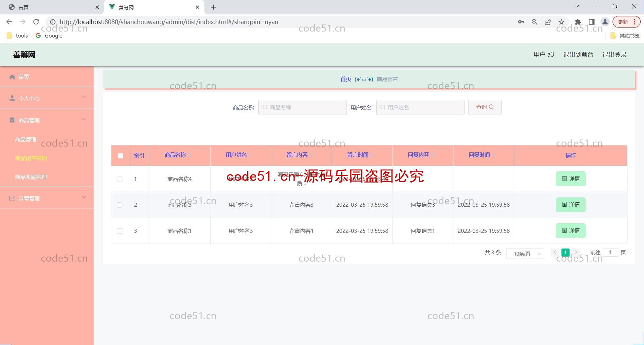Sort by 留言时间 column arrows
Image resolution: width=644 pixels, height=345 pixels.
coord(372,155)
